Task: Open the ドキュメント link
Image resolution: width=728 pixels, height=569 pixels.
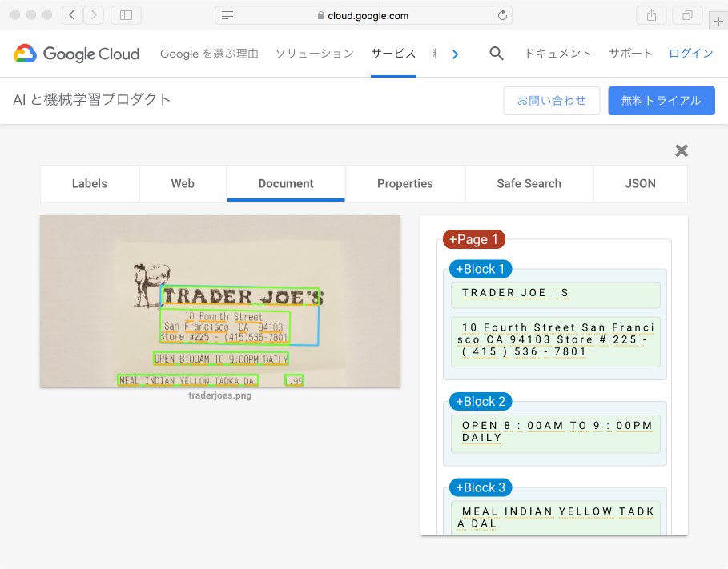Action: click(x=557, y=54)
